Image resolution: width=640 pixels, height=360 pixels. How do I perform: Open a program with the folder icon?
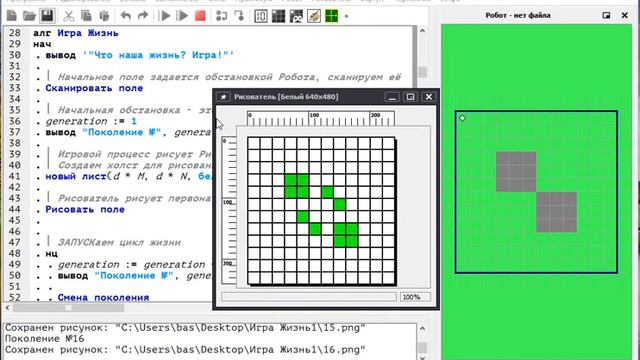pyautogui.click(x=29, y=16)
